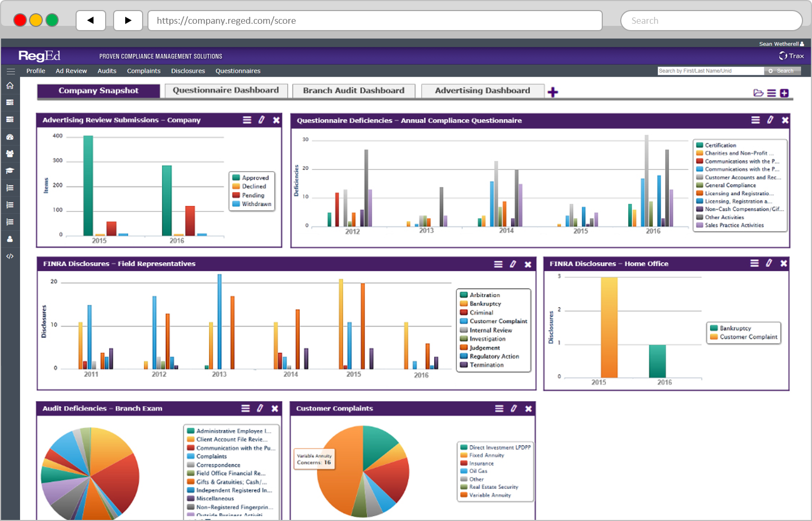This screenshot has height=521, width=812.
Task: Open the graduation cap education icon in sidebar
Action: (x=10, y=170)
